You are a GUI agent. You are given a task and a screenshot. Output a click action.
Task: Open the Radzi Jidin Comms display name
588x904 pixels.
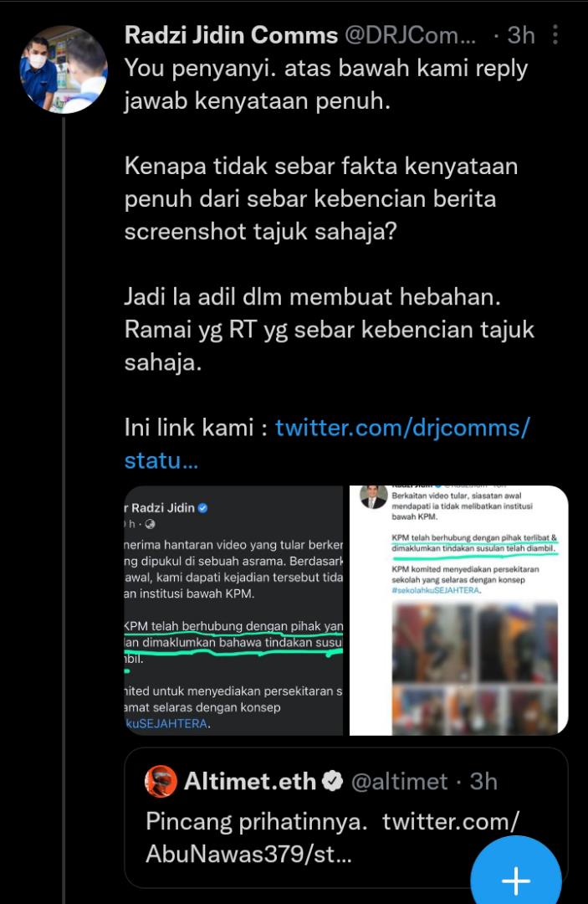(231, 35)
